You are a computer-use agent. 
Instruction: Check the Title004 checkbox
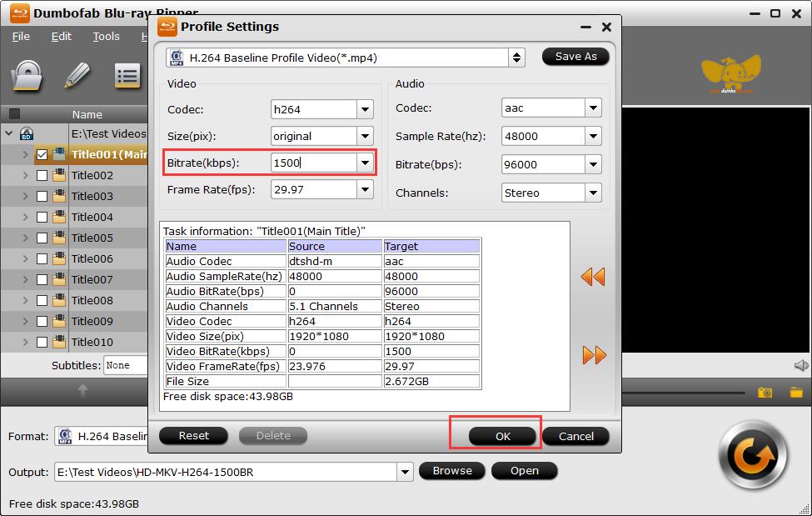pyautogui.click(x=42, y=217)
